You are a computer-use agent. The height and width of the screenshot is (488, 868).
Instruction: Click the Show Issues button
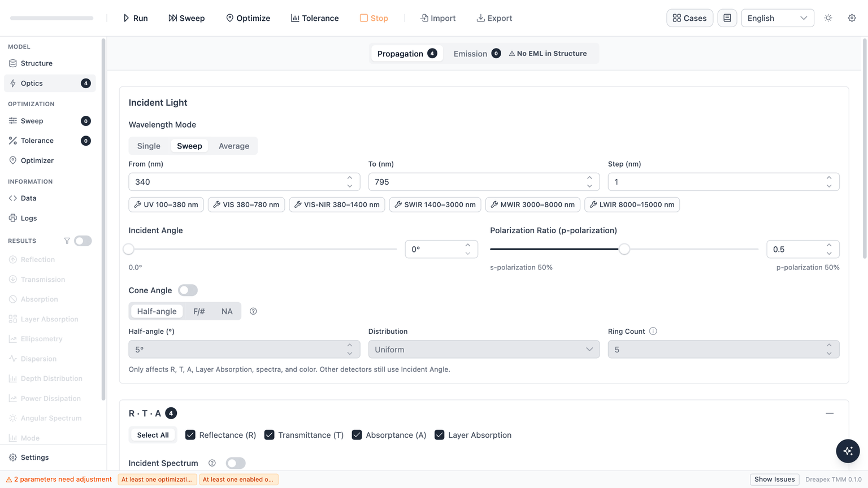pos(774,479)
